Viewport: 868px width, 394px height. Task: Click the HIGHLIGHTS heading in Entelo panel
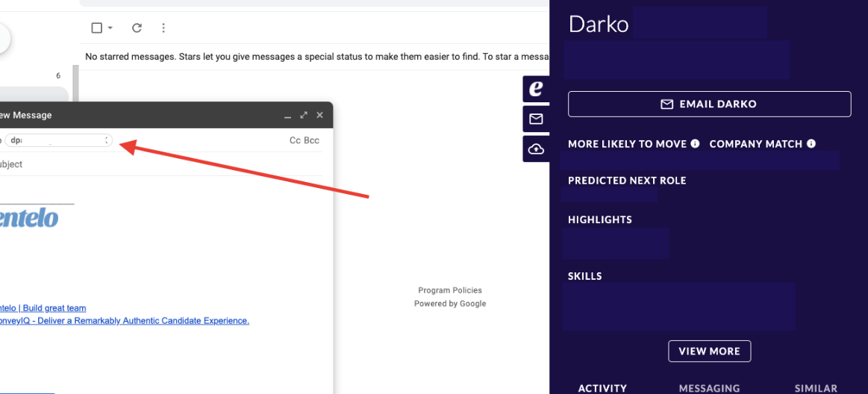(x=600, y=219)
